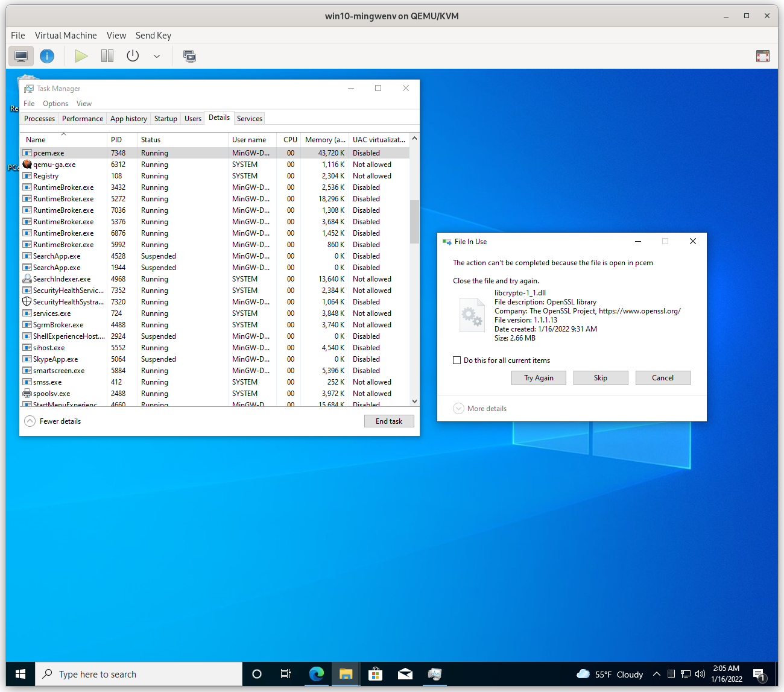Collapse to 'Fewer details' in Task Manager
Screen dimensions: 784x692
click(52, 421)
